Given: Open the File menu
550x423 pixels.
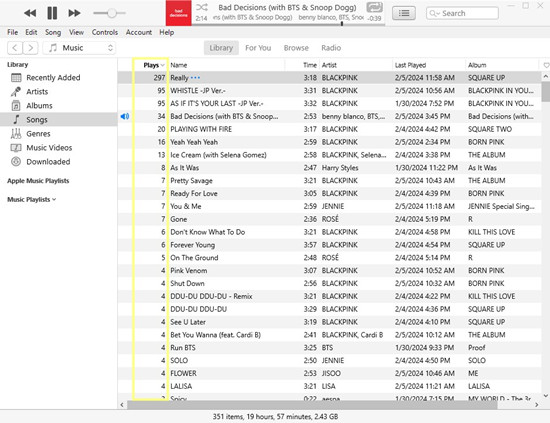Looking at the screenshot, I should tap(13, 32).
